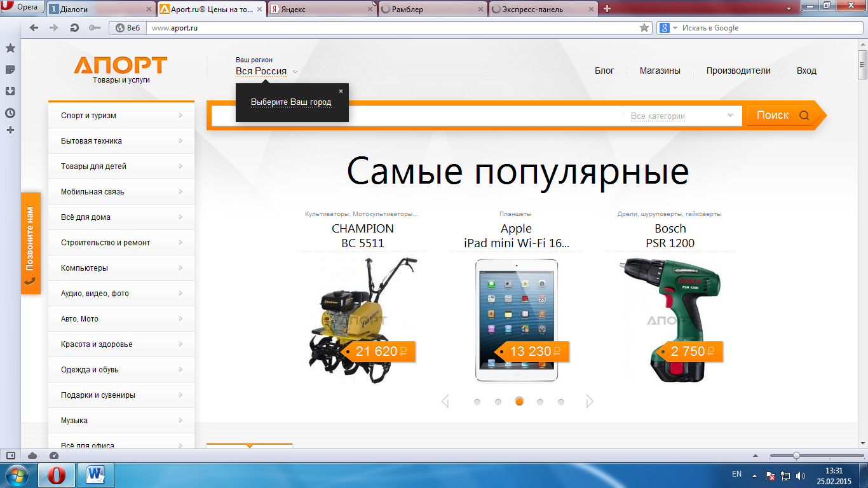Image resolution: width=868 pixels, height=488 pixels.
Task: Close the Выберите Ваш город tooltip
Action: tap(341, 91)
